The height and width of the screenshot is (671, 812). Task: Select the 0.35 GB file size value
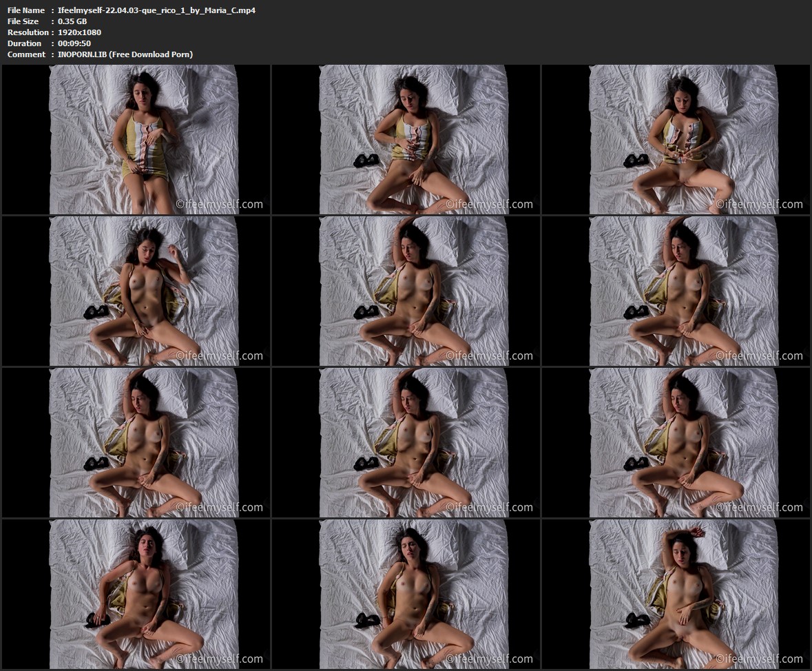tap(72, 21)
